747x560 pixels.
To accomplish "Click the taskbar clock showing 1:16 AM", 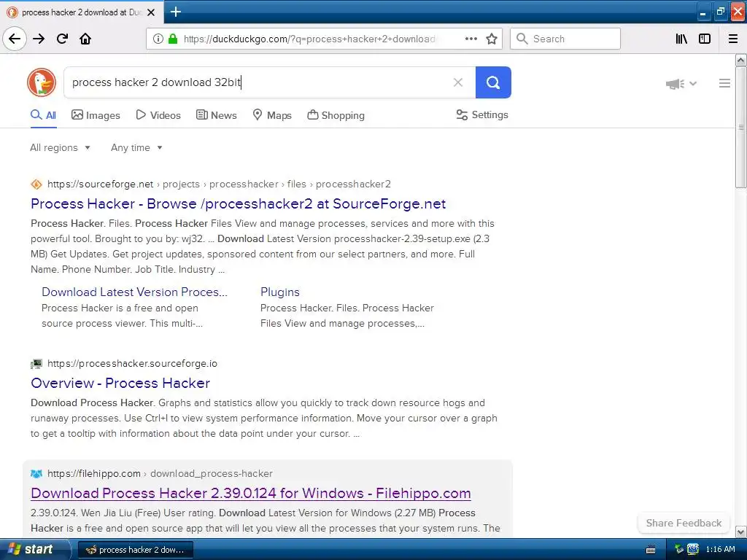I will [720, 550].
